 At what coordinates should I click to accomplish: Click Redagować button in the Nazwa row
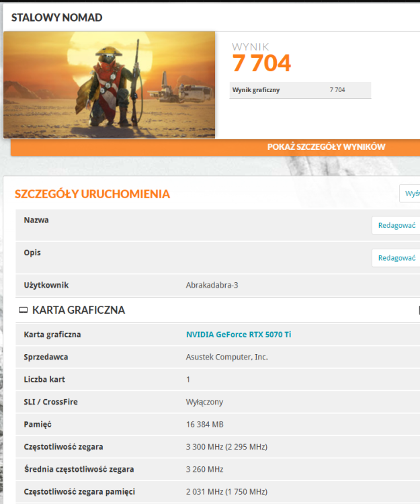point(396,225)
